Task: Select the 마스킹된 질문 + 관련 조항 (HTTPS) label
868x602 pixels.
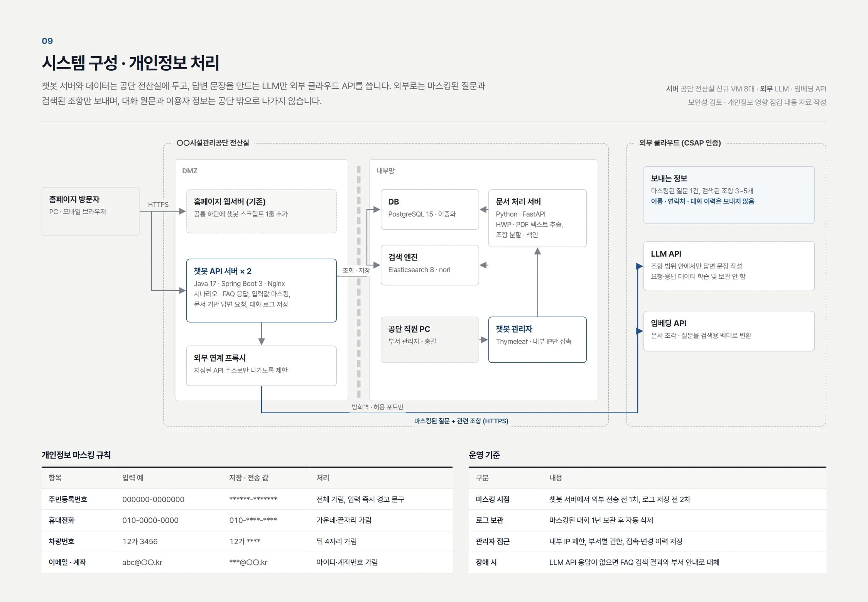Action: (461, 421)
